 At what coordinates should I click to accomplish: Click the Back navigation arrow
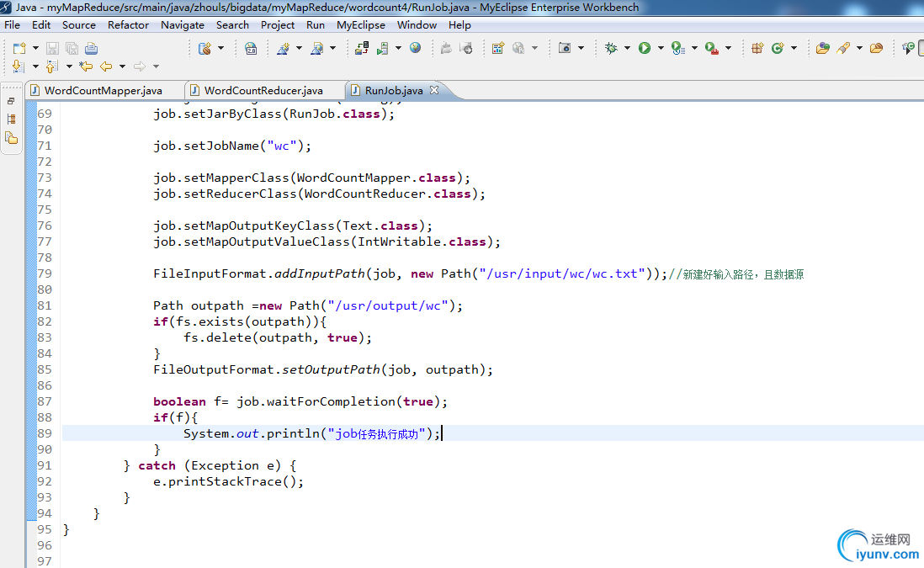tap(106, 66)
